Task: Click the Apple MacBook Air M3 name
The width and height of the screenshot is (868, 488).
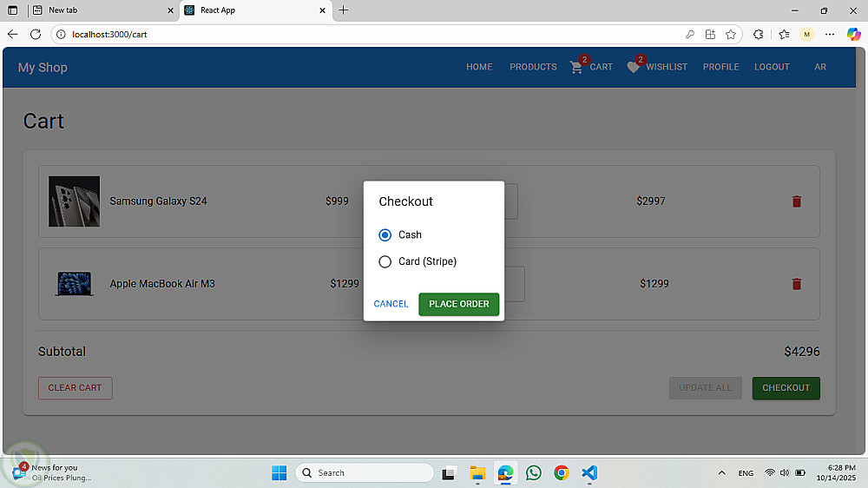Action: pos(162,284)
